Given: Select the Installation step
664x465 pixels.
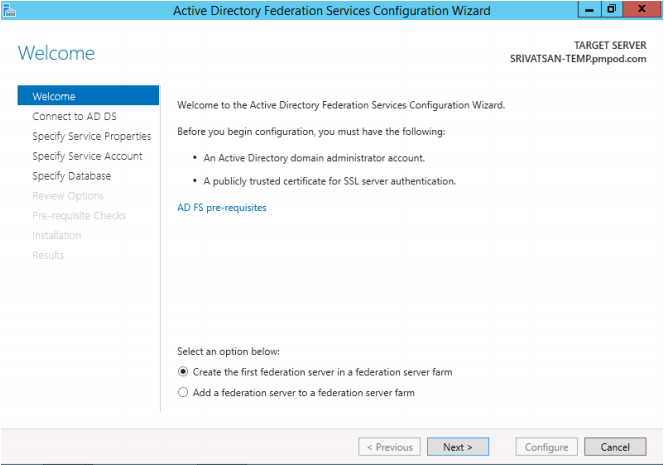Looking at the screenshot, I should pos(57,235).
